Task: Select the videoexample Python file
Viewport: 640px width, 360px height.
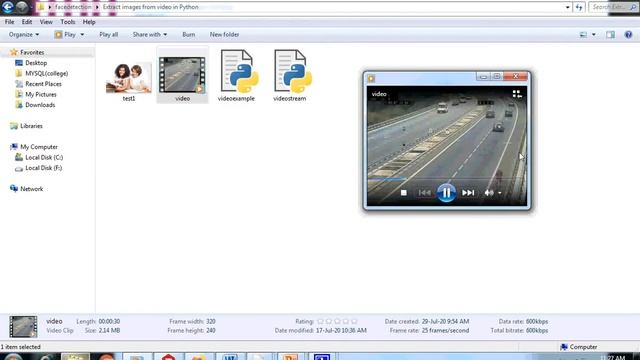Action: (236, 76)
